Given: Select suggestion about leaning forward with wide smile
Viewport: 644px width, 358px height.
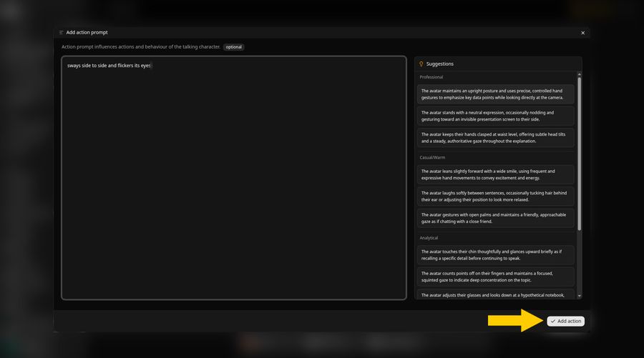Looking at the screenshot, I should coord(495,174).
